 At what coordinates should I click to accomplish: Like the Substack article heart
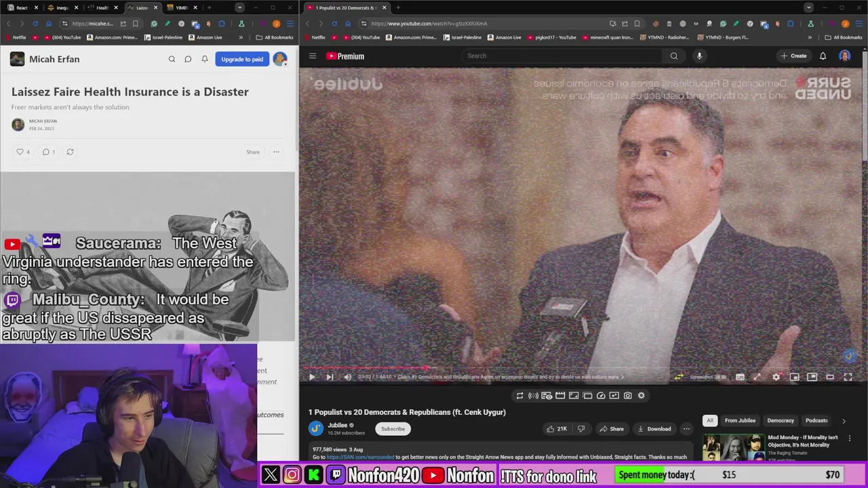click(23, 152)
